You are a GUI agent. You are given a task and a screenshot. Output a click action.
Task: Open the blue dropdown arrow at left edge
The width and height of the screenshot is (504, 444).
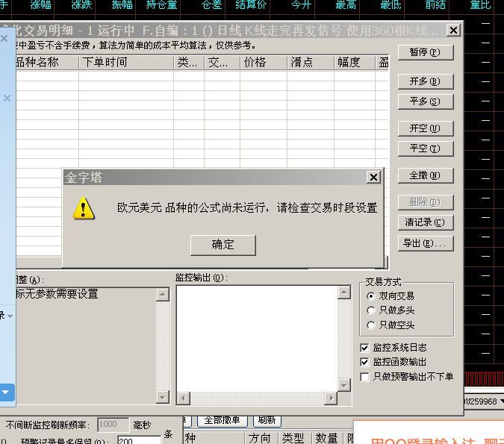pos(6,393)
